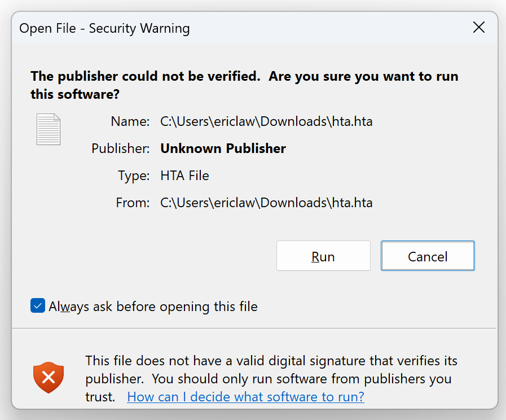Click the From path value text

(x=266, y=203)
